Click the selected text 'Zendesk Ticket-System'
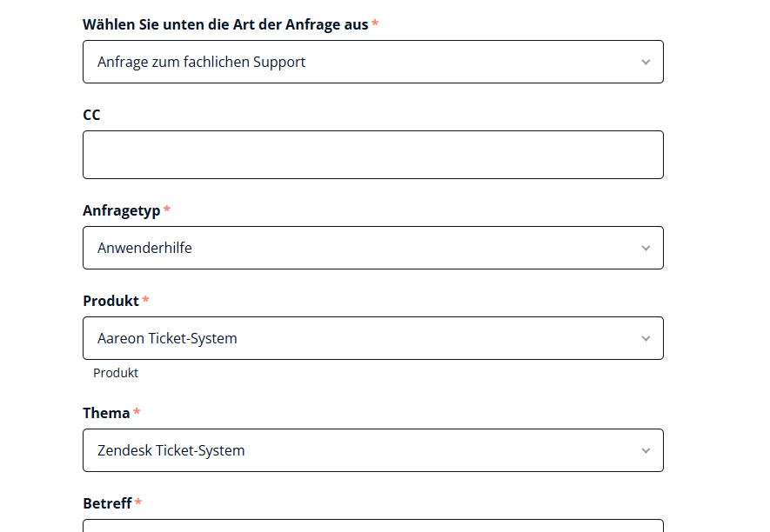This screenshot has height=532, width=770. click(171, 450)
